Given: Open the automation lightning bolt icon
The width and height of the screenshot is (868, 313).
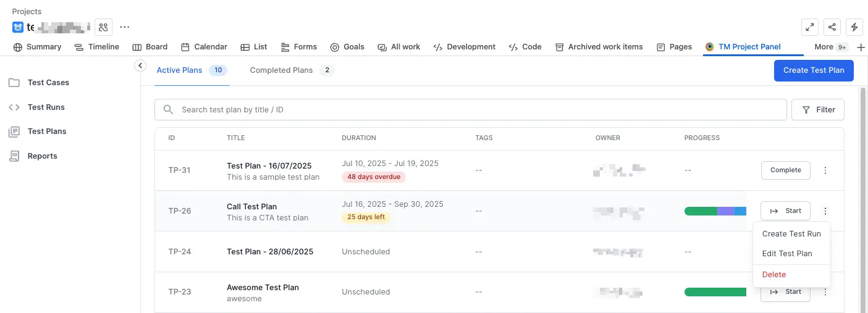Looking at the screenshot, I should tap(854, 27).
